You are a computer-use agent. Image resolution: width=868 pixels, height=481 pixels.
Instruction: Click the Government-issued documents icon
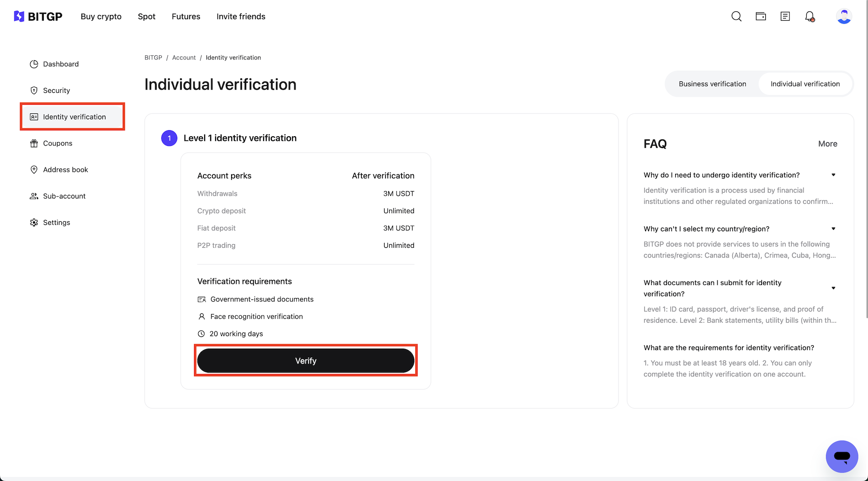(201, 299)
